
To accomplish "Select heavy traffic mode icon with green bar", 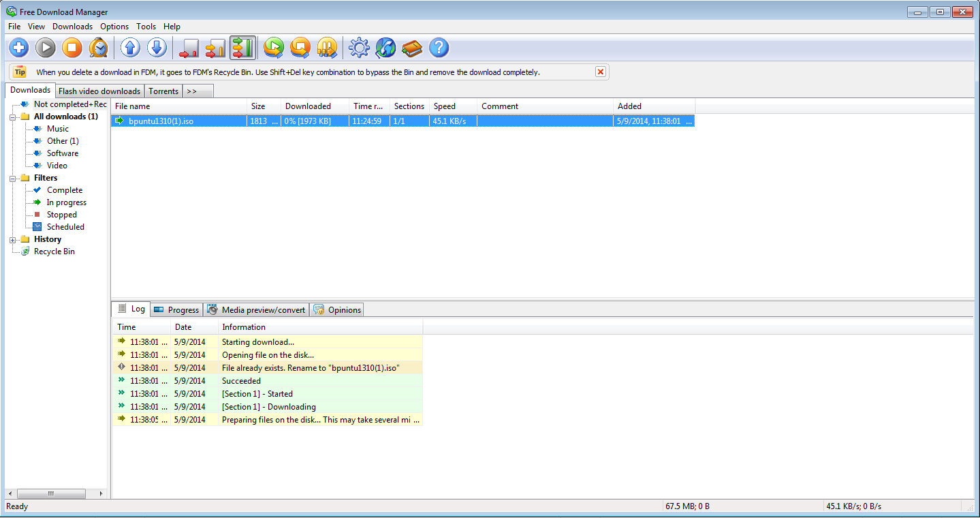I will click(242, 48).
